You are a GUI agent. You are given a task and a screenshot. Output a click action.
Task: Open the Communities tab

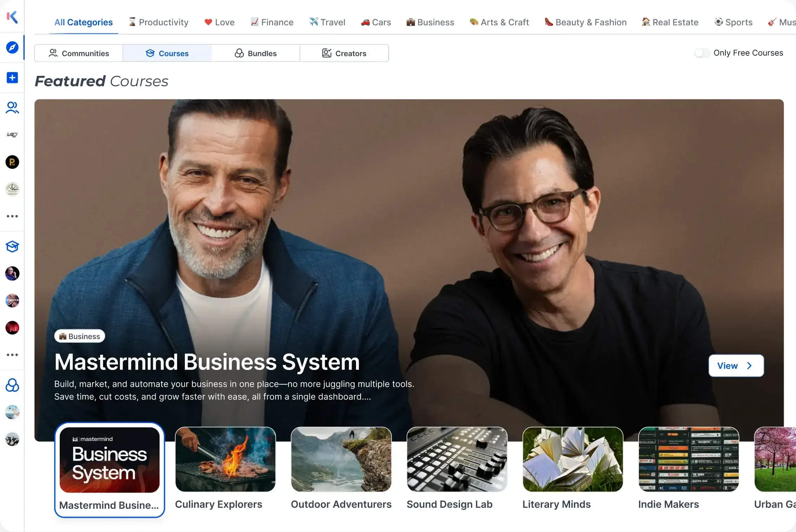[x=79, y=53]
